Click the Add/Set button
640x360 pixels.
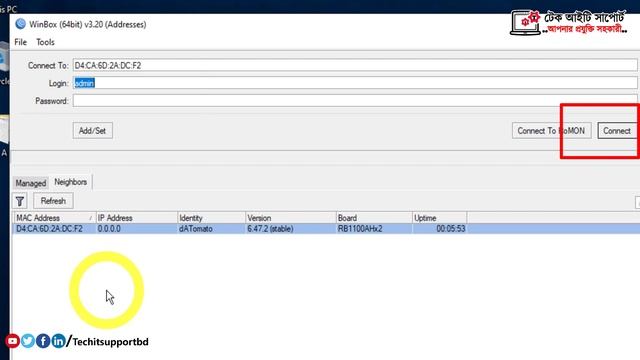(x=93, y=131)
